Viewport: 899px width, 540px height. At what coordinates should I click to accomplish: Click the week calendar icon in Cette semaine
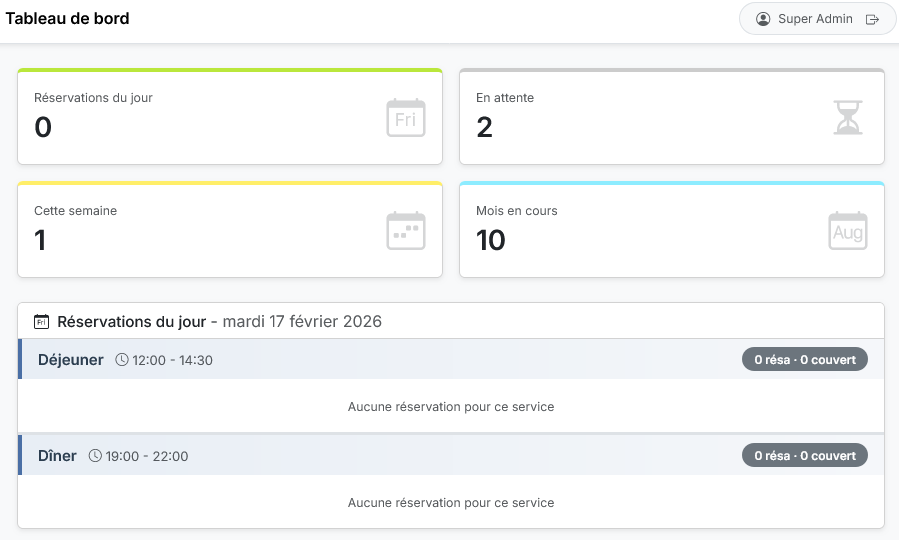(x=405, y=231)
